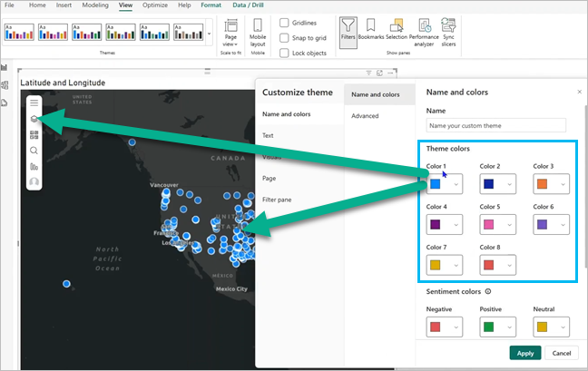Check the Lock objects option
Viewport: 588px width, 371px height.
point(285,54)
